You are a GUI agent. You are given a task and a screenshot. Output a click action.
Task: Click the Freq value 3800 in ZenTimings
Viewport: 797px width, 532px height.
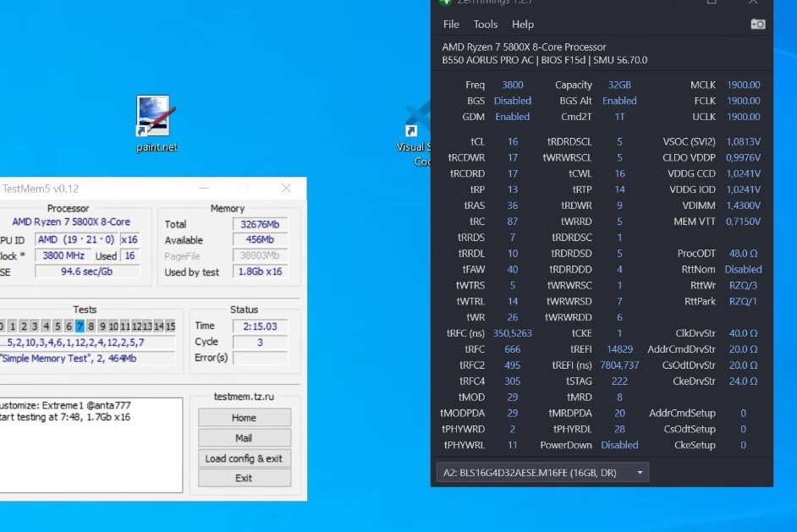(513, 85)
